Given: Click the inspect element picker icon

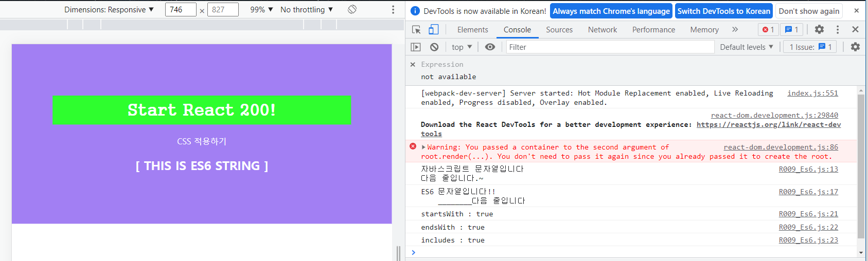Looking at the screenshot, I should click(416, 30).
